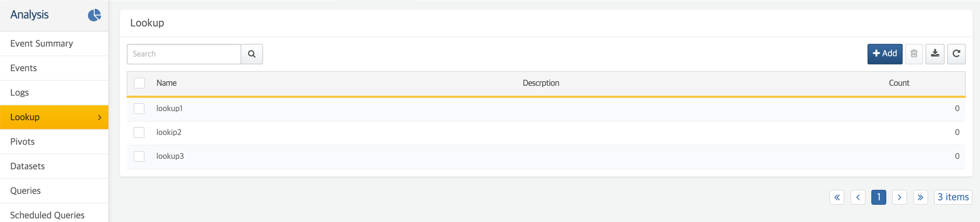Click the Add button
This screenshot has height=222, width=980.
(884, 54)
